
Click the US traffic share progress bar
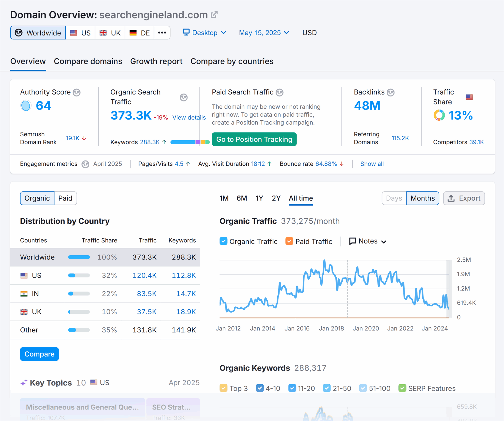(79, 275)
